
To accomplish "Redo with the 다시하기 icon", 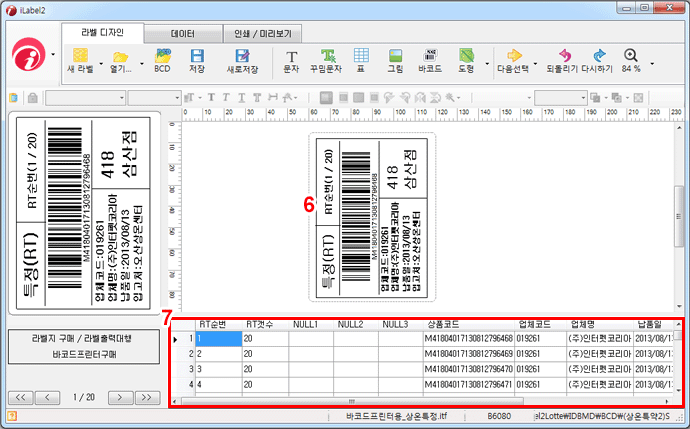I will pos(597,60).
